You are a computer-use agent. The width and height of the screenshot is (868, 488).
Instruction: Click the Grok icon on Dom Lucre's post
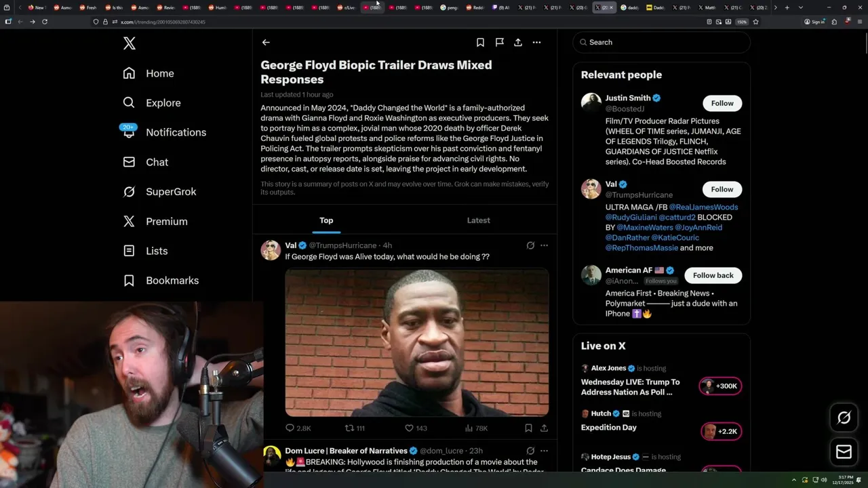pos(530,451)
